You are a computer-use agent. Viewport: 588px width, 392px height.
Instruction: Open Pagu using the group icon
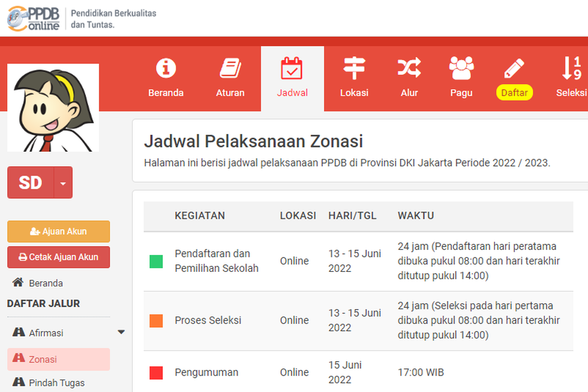coord(461,68)
